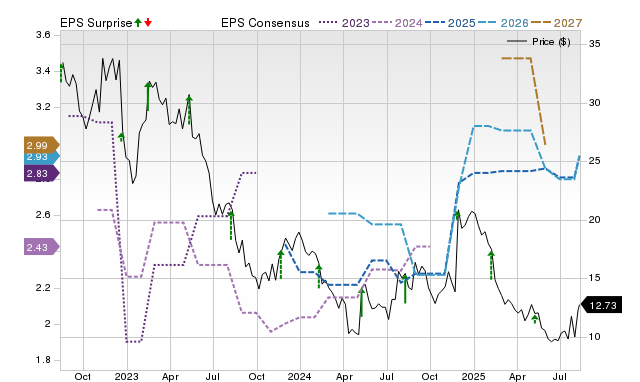This screenshot has width=640, height=382.
Task: Click the "EPS Surprise" legend label
Action: pos(96,23)
